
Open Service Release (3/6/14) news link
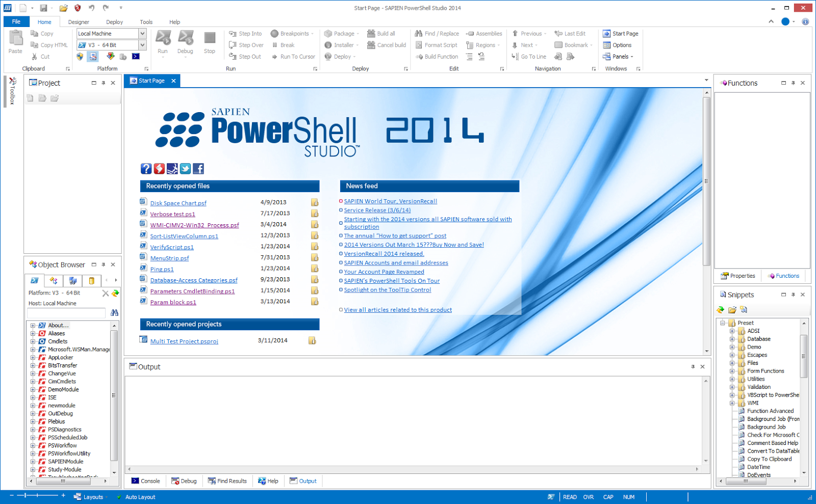tap(377, 210)
